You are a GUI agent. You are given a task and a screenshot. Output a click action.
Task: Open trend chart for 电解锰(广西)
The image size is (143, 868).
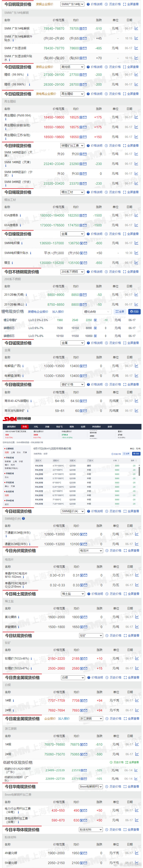[x=136, y=366]
